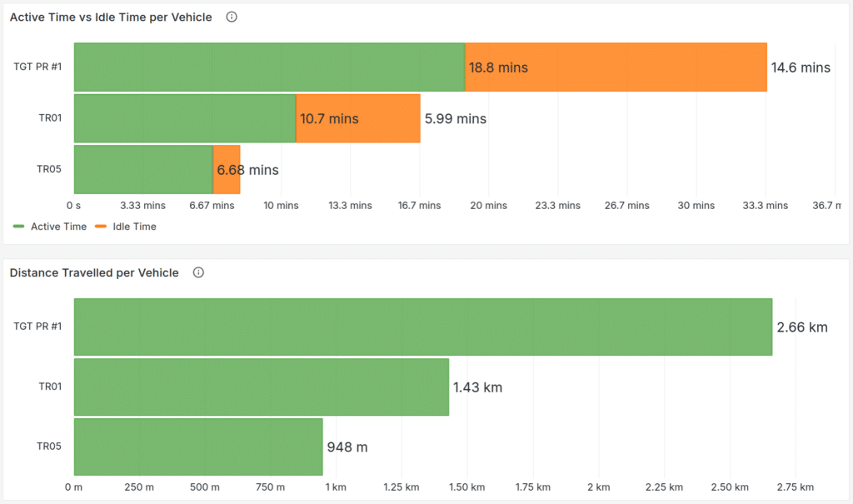Screen dimensions: 853x504
Task: Open info icon beside Active Time vs Idle Time title
Action: tap(232, 17)
